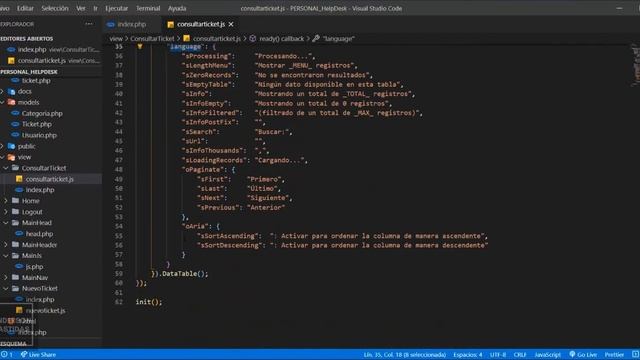Change language mode JavaScript

point(547,355)
